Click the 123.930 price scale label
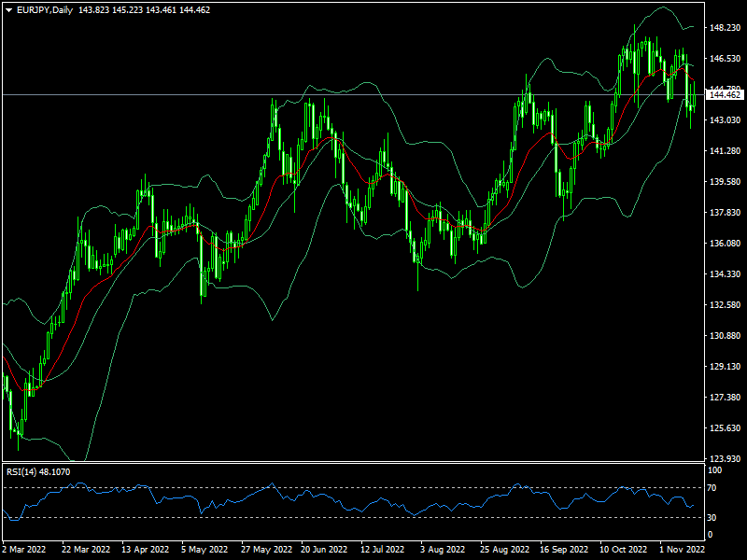747x560 pixels. (x=726, y=458)
